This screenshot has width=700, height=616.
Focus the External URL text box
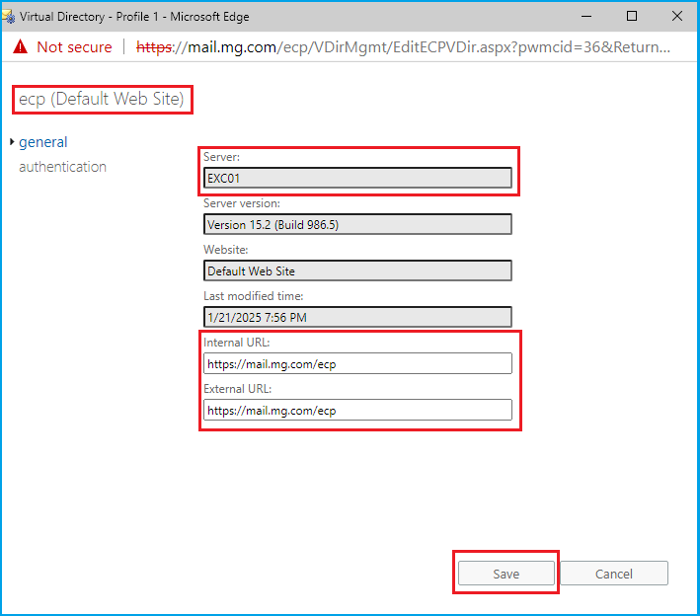click(x=357, y=410)
